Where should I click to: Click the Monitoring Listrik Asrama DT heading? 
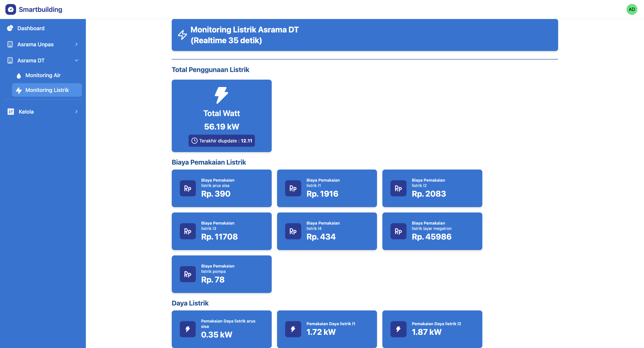click(x=244, y=35)
